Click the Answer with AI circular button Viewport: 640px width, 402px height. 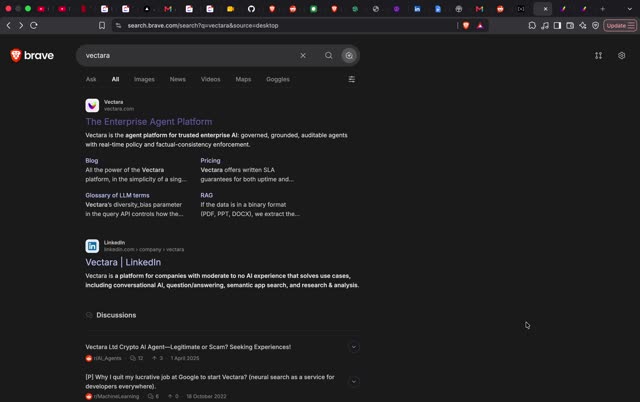point(349,56)
